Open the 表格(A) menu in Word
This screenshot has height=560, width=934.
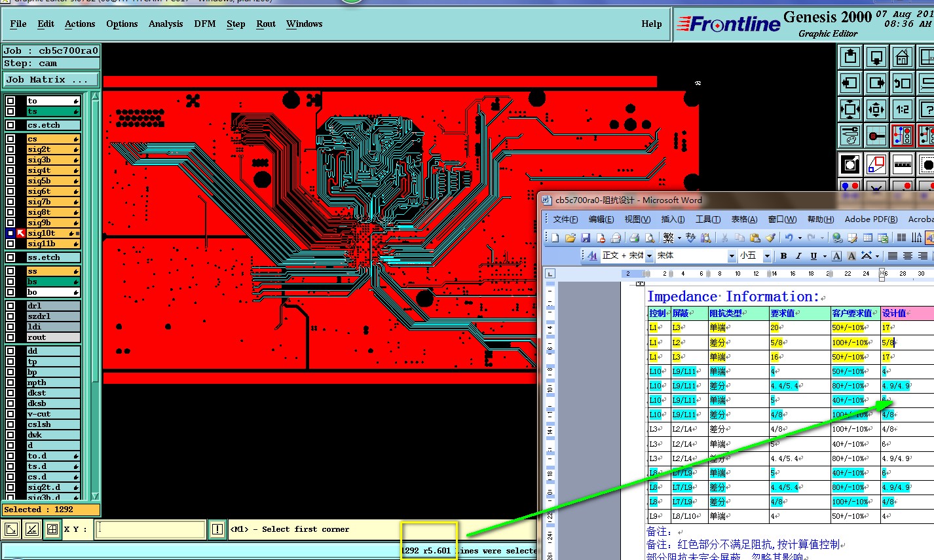click(744, 219)
